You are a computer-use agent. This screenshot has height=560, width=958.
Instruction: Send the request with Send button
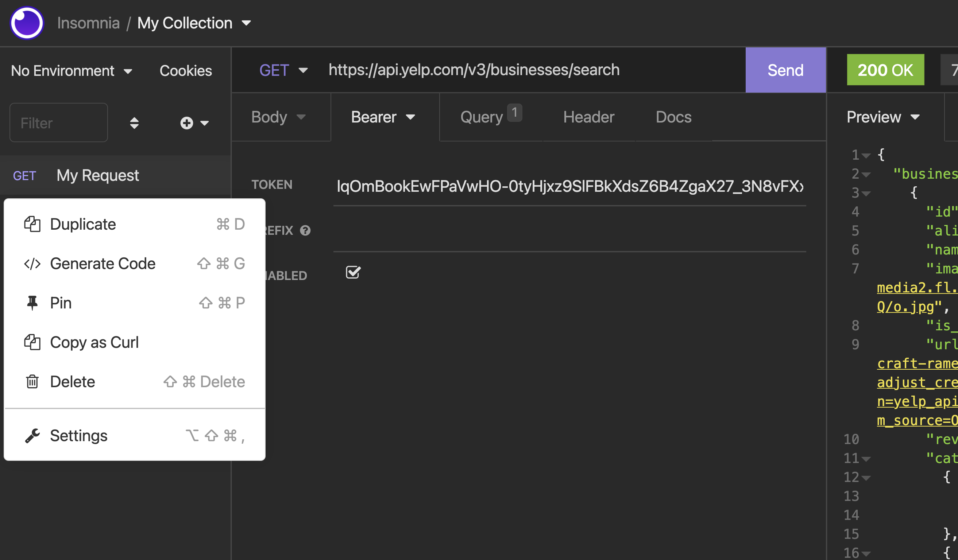[785, 70]
